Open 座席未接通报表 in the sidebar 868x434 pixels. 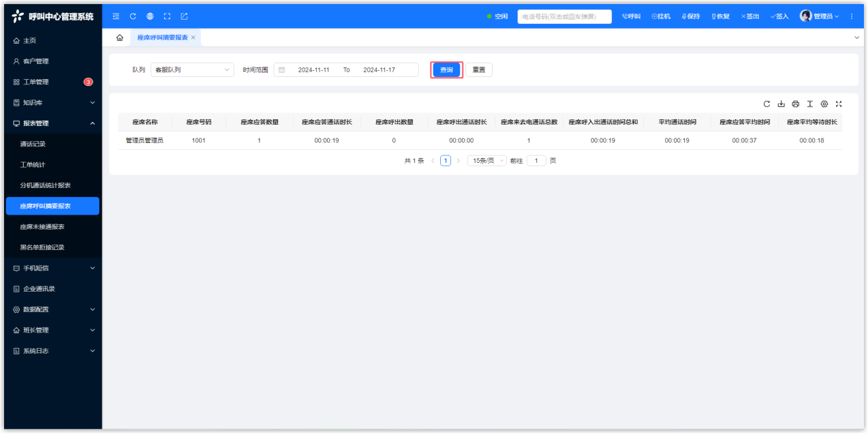point(46,227)
